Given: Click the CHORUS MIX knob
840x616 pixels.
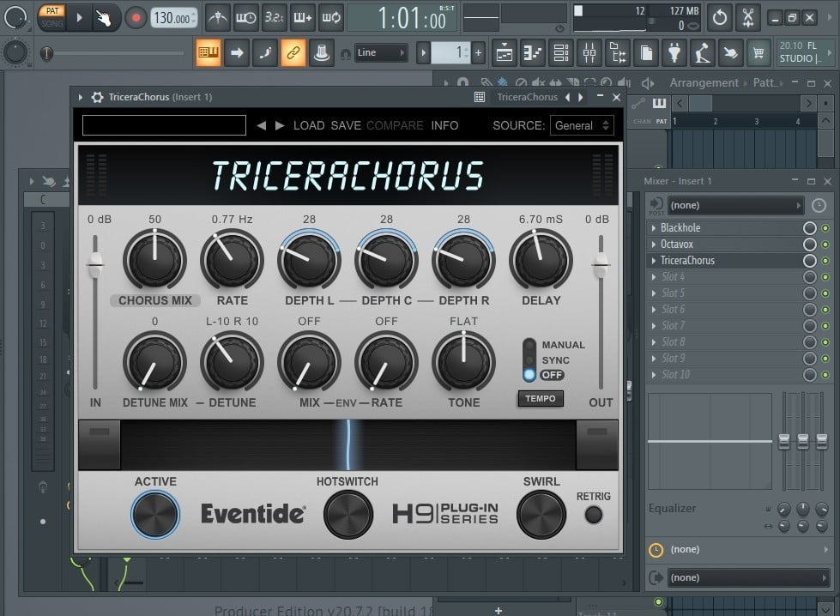Looking at the screenshot, I should [x=154, y=260].
